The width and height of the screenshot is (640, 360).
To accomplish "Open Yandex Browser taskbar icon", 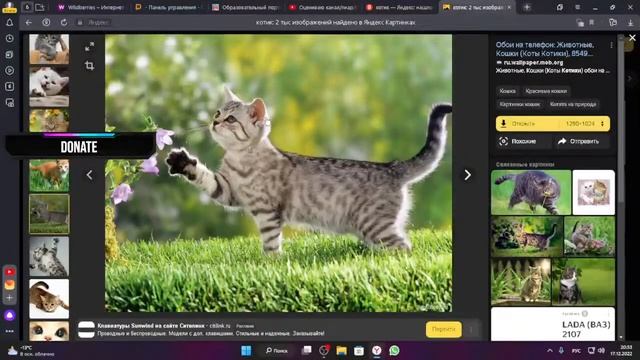I will (377, 351).
